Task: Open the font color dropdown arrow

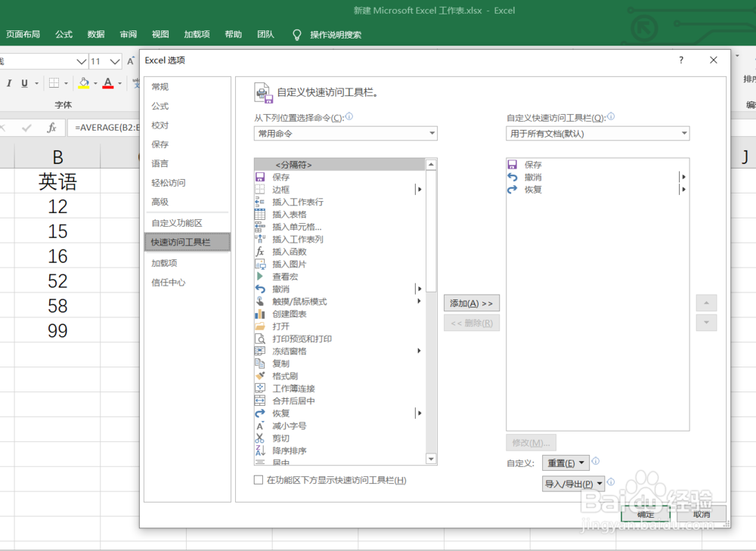Action: pyautogui.click(x=119, y=83)
